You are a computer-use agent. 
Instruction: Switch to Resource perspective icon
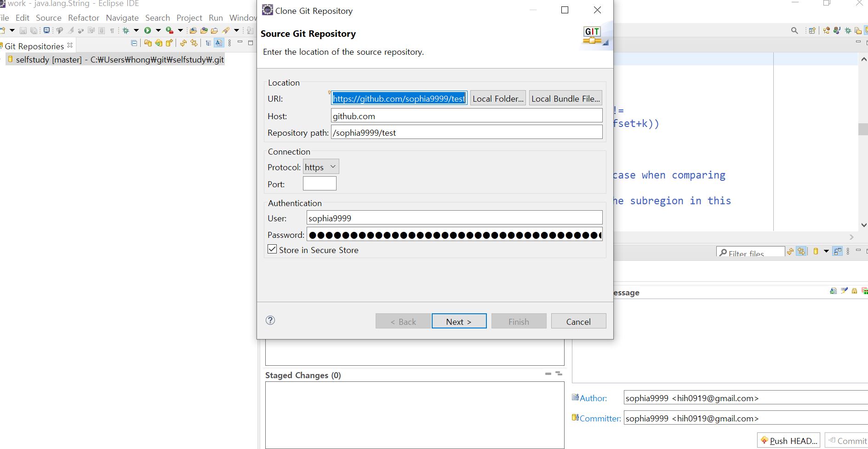pos(858,30)
